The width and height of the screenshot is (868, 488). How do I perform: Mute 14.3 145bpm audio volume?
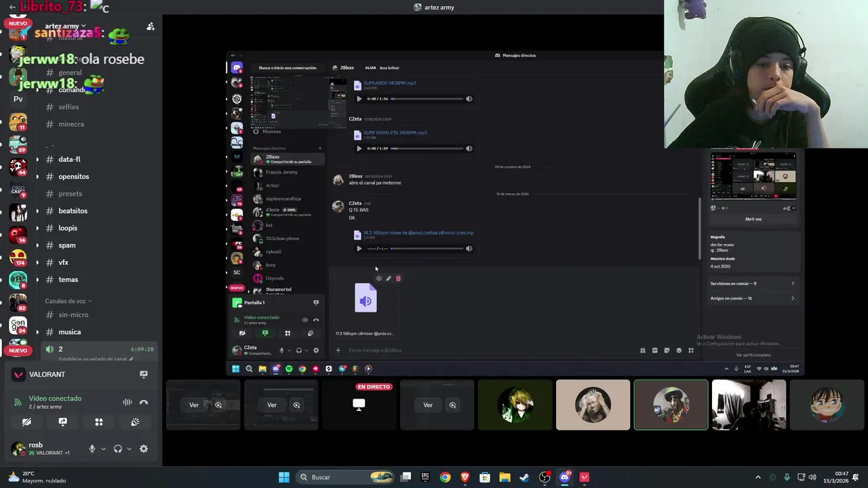(x=469, y=249)
